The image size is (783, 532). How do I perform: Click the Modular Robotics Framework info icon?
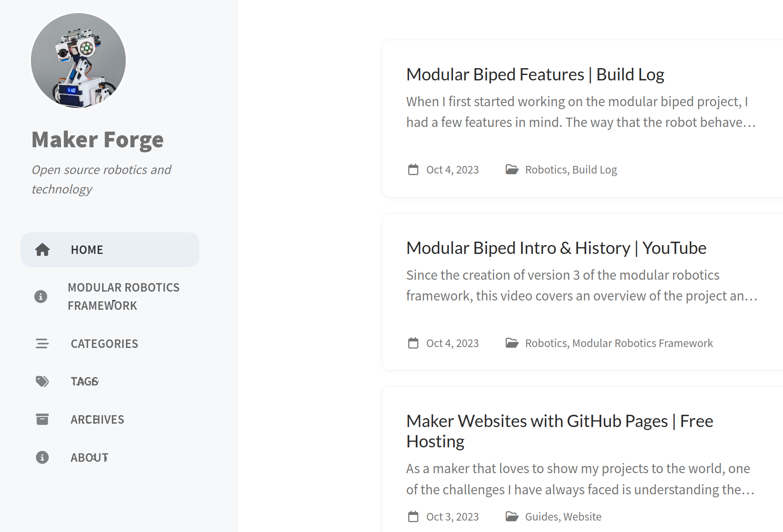(41, 297)
